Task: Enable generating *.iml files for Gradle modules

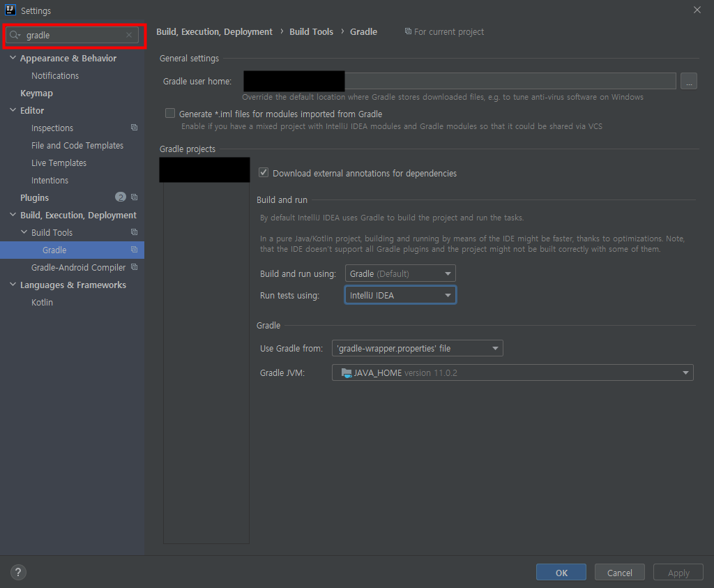Action: 170,114
